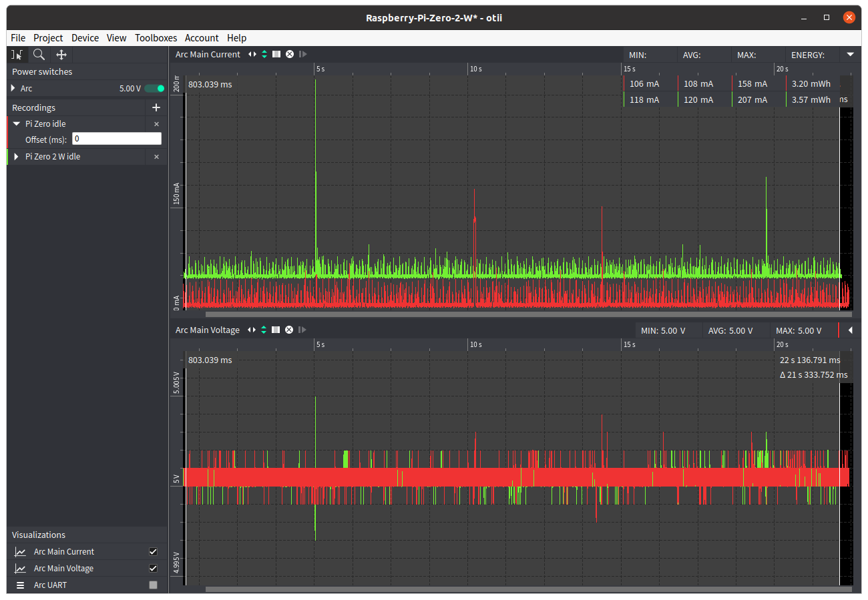Click the Arc Main Voltage panel title
This screenshot has height=600, width=868.
click(208, 330)
